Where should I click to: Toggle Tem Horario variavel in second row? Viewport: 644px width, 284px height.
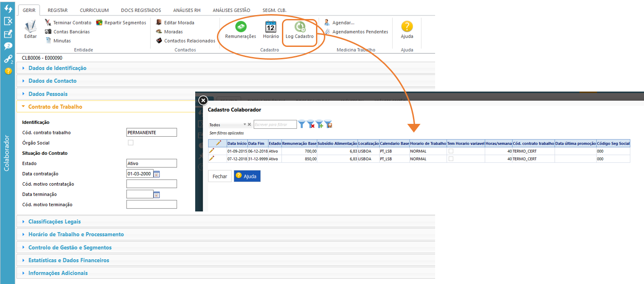(x=451, y=158)
